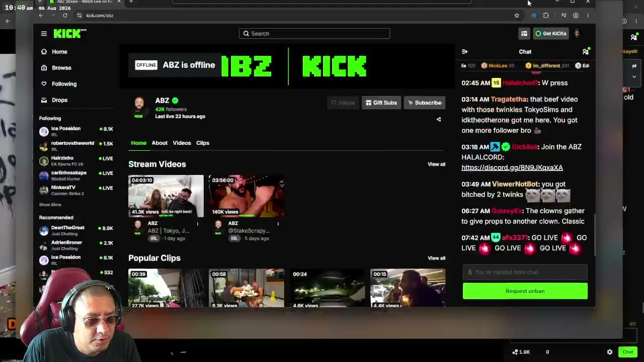Open the ABZ Discord invite link
This screenshot has height=362, width=644.
pyautogui.click(x=512, y=167)
